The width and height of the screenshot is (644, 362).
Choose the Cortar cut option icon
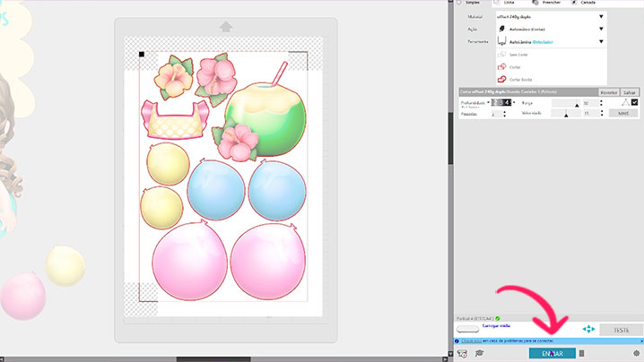click(502, 66)
